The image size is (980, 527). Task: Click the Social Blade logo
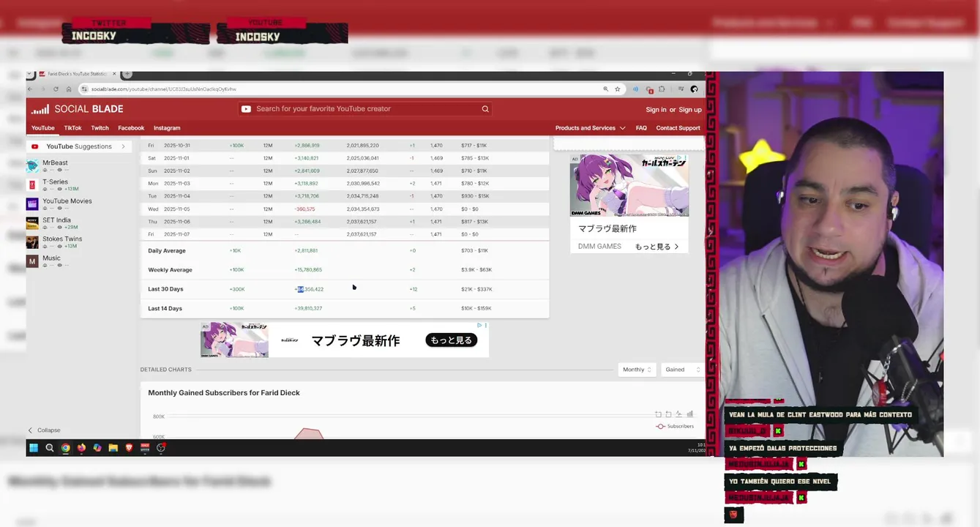(77, 109)
